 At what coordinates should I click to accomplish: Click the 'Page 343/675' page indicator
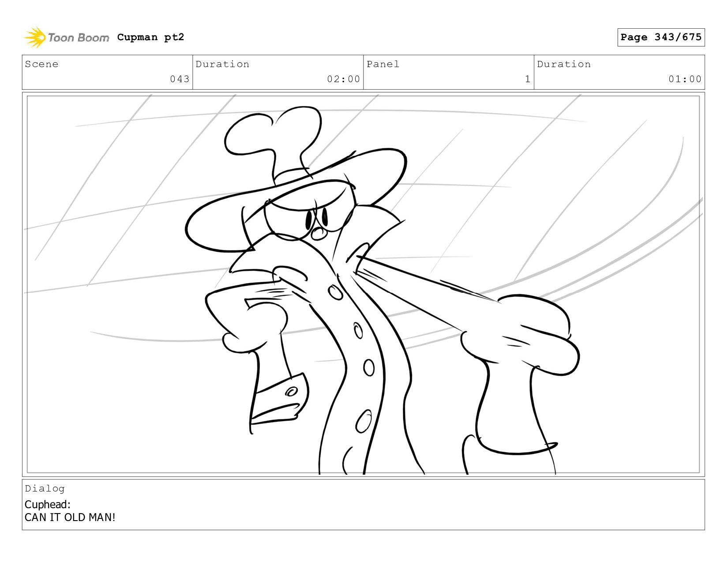coord(661,37)
